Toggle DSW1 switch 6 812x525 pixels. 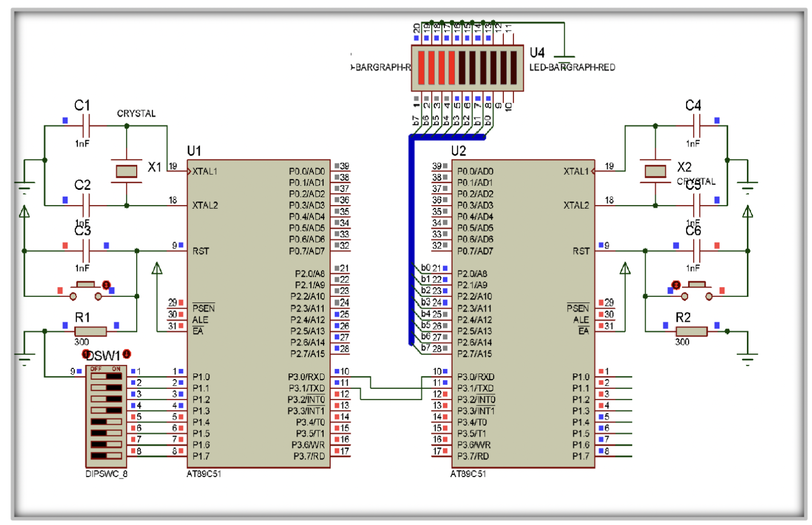point(106,433)
